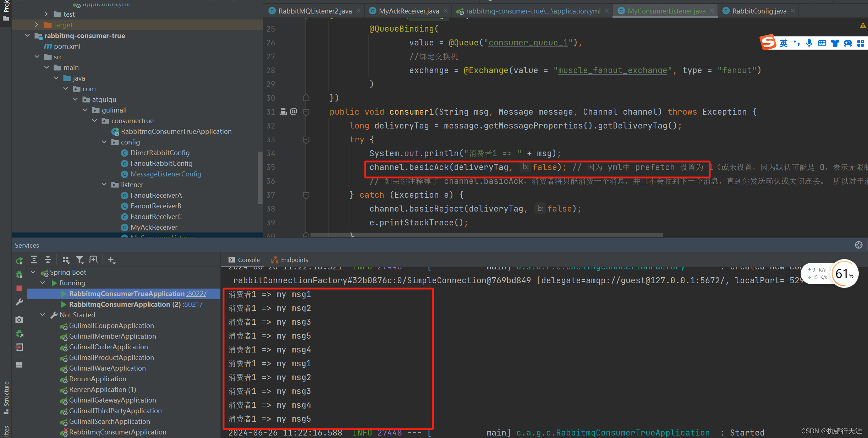Click the Sogou input method S logo
The width and height of the screenshot is (868, 438).
(x=768, y=43)
